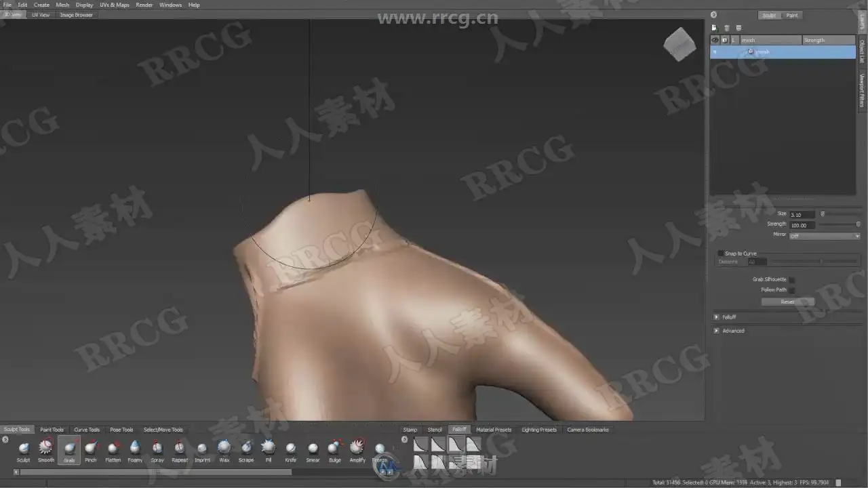Open the Create menu
The width and height of the screenshot is (868, 488).
coord(41,5)
